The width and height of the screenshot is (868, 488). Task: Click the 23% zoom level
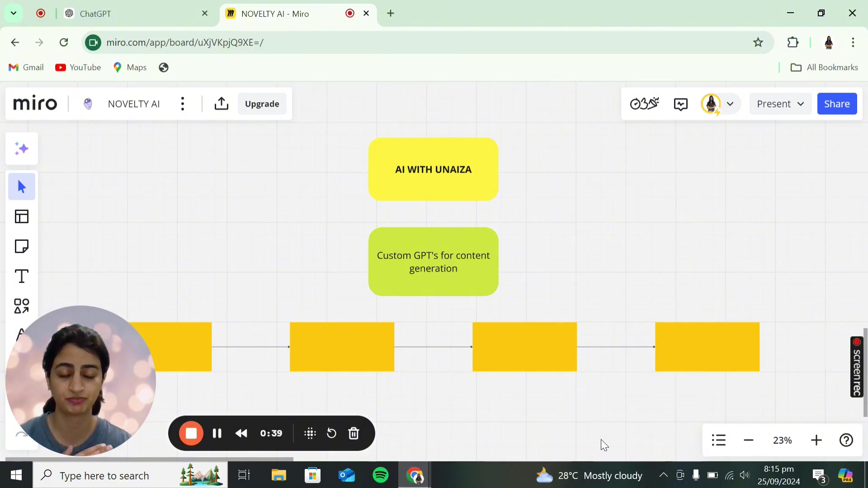pyautogui.click(x=783, y=440)
